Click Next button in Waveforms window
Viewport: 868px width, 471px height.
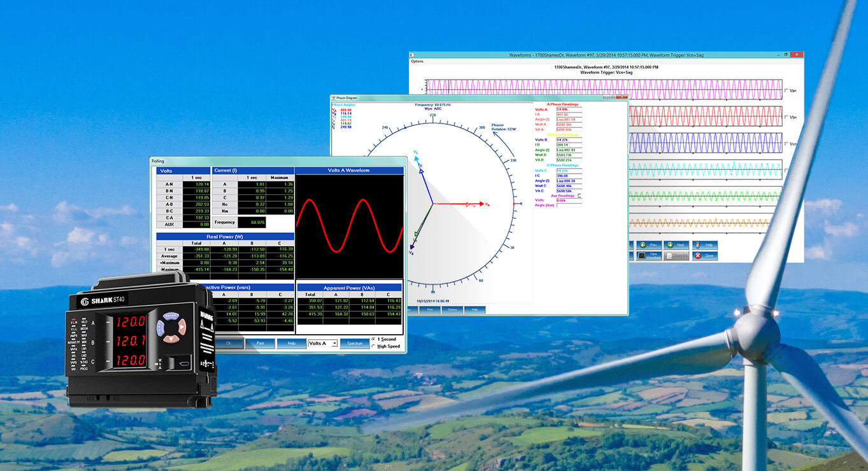pos(676,244)
